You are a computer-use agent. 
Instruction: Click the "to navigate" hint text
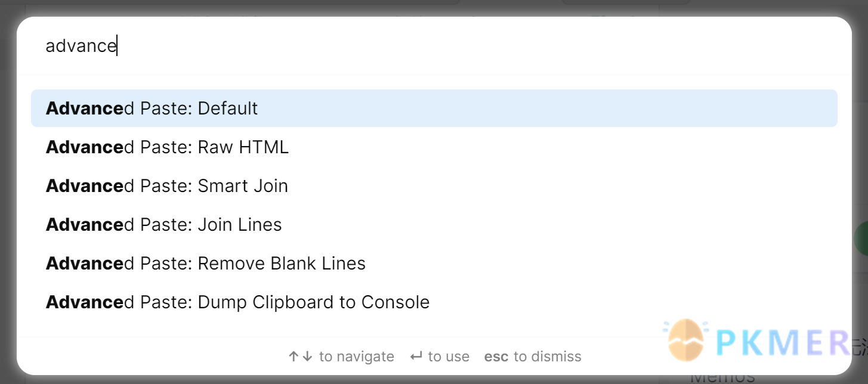coord(357,357)
